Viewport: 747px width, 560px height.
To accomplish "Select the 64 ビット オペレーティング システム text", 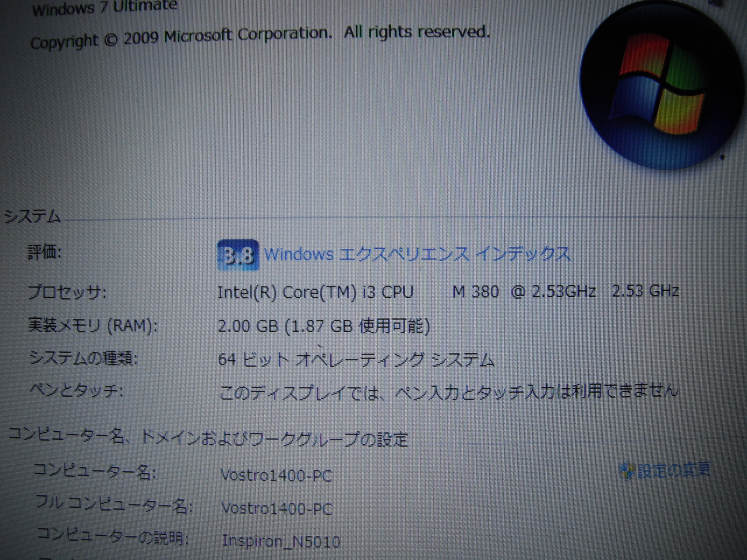I will pos(356,359).
